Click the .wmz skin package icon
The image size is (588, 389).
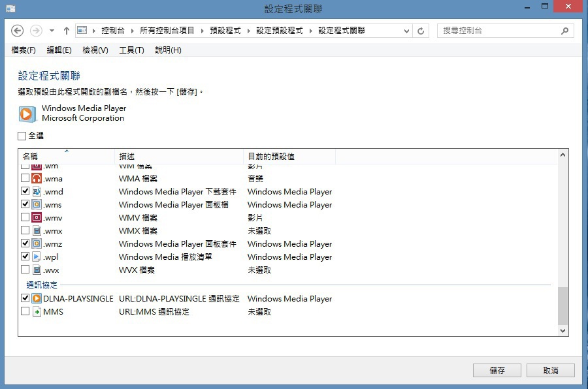37,243
